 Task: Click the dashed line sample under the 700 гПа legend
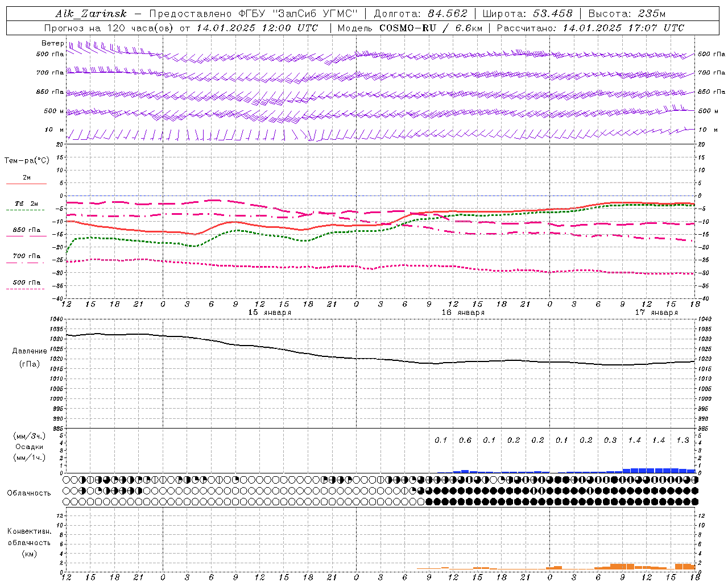click(x=25, y=263)
